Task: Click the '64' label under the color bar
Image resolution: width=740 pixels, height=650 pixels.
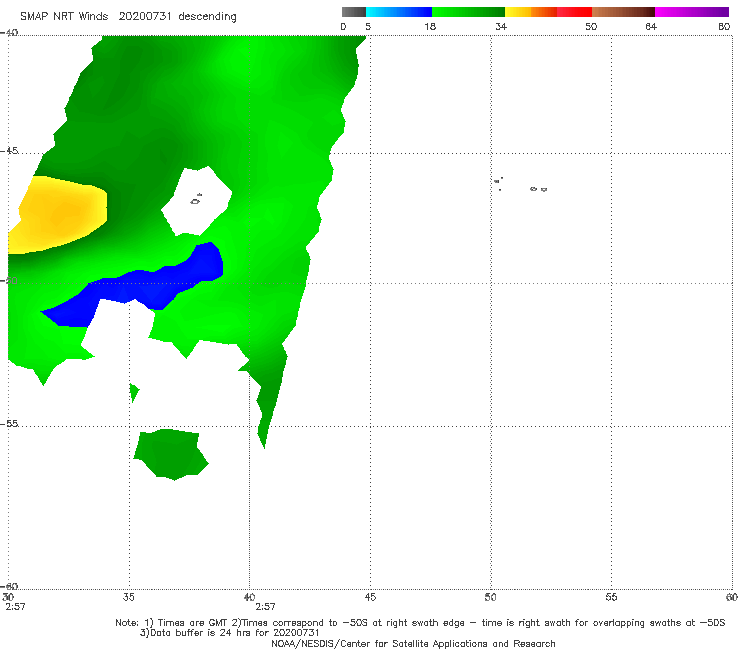Action: (x=651, y=26)
